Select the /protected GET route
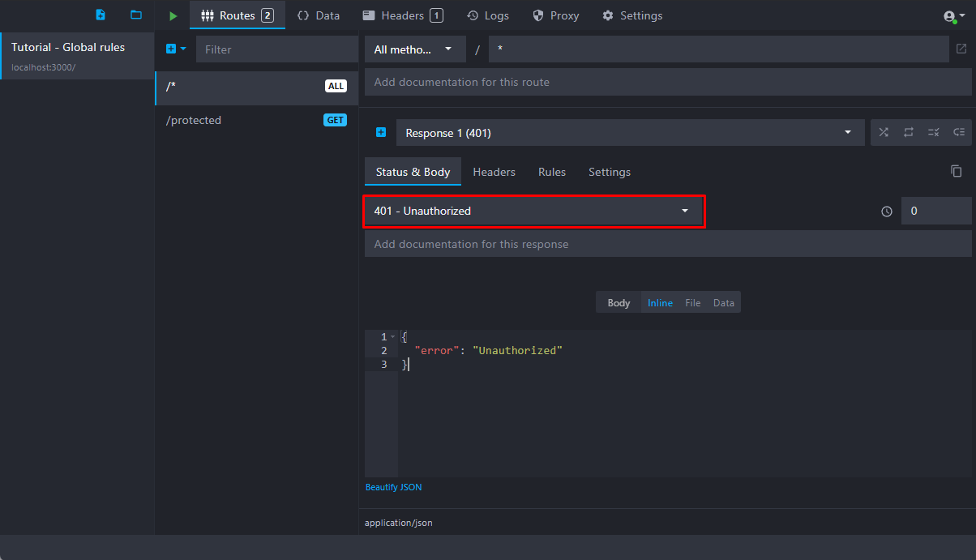 (x=256, y=120)
